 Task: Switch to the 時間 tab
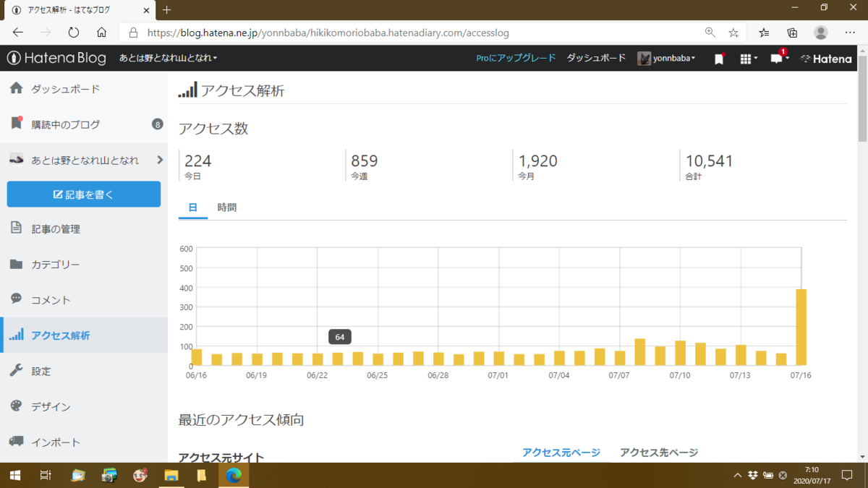[226, 207]
